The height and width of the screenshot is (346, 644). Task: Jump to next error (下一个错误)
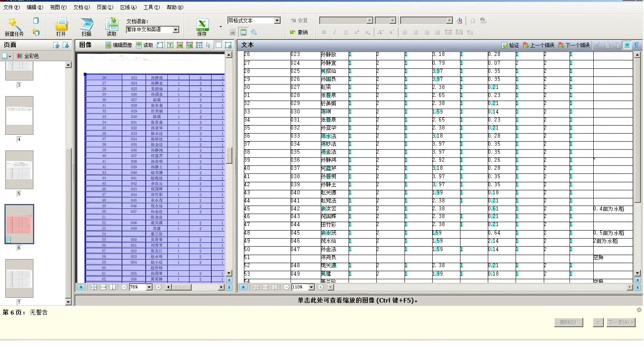[x=574, y=45]
